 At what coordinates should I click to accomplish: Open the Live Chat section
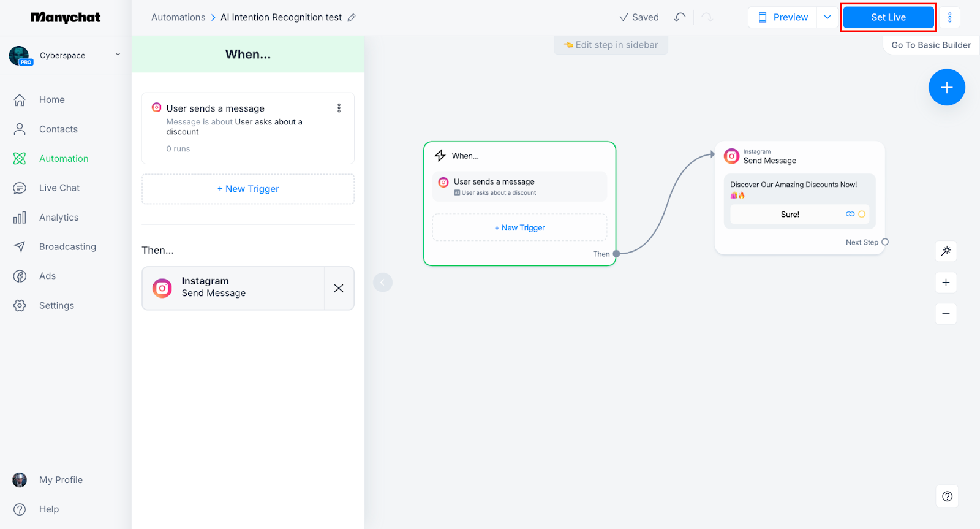coord(59,188)
